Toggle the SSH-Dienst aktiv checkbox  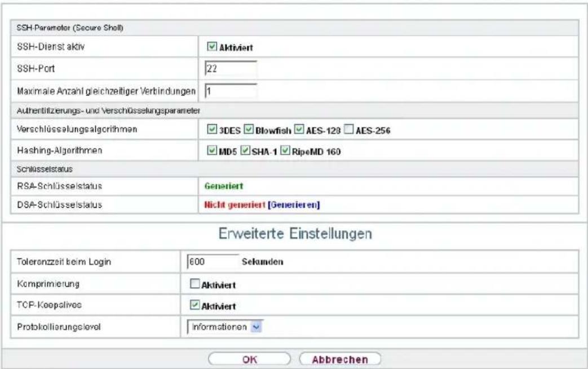coord(212,46)
